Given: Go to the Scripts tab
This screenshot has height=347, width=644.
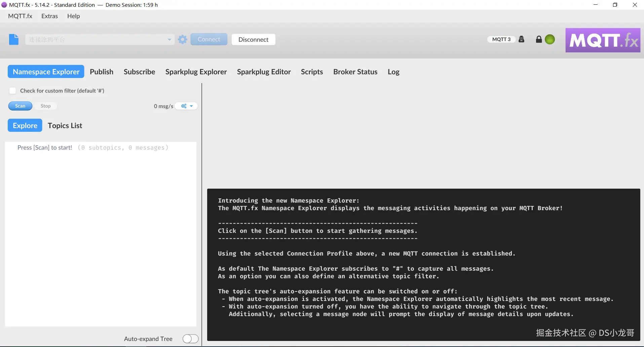Looking at the screenshot, I should (312, 72).
